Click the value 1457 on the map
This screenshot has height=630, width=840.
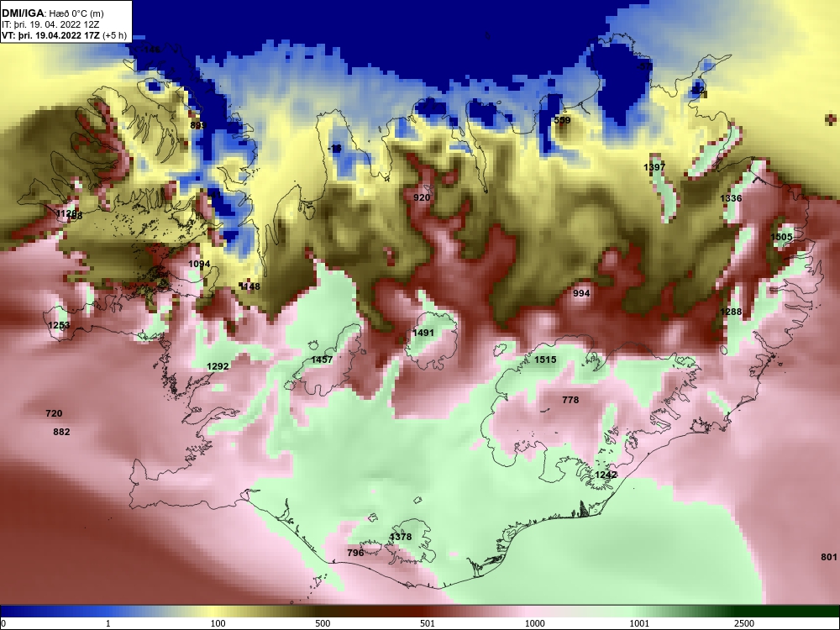point(322,360)
